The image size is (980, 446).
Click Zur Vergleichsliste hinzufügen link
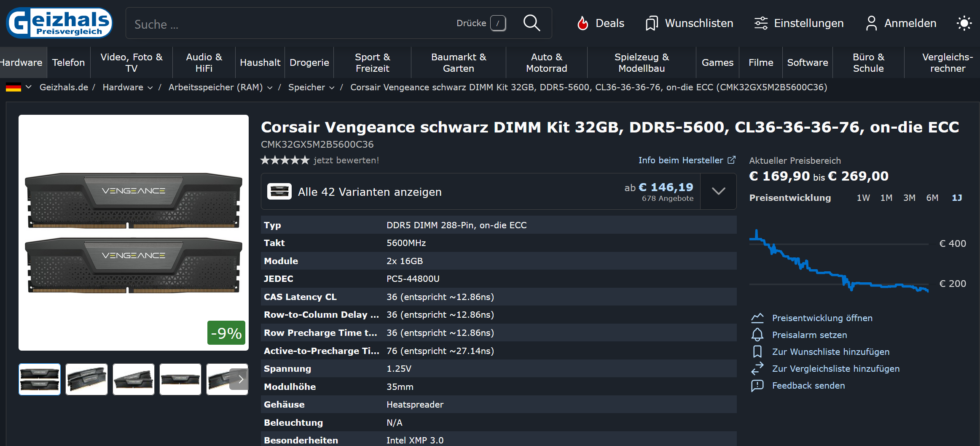tap(835, 368)
